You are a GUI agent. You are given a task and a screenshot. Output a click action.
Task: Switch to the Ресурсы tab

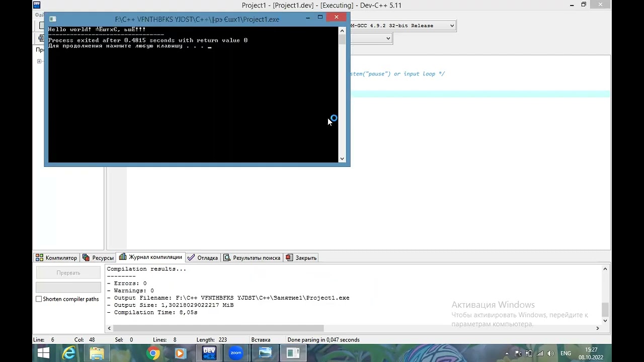(98, 257)
